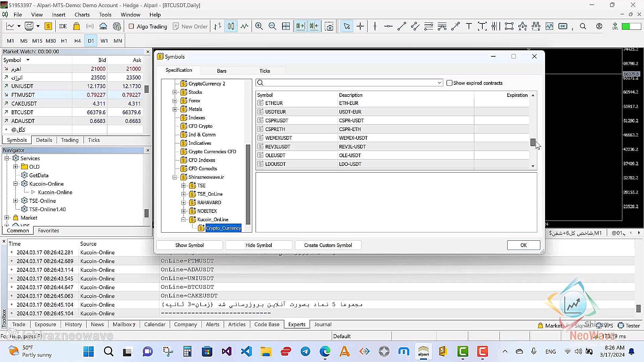Collapse the Kucoin_OnLine symbols node
This screenshot has height=362, width=644.
[x=183, y=220]
